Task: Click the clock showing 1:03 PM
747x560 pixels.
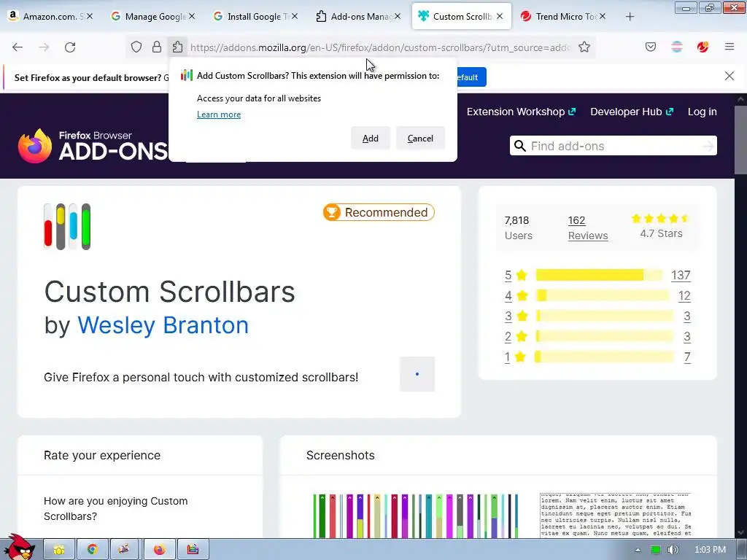Action: coord(710,550)
